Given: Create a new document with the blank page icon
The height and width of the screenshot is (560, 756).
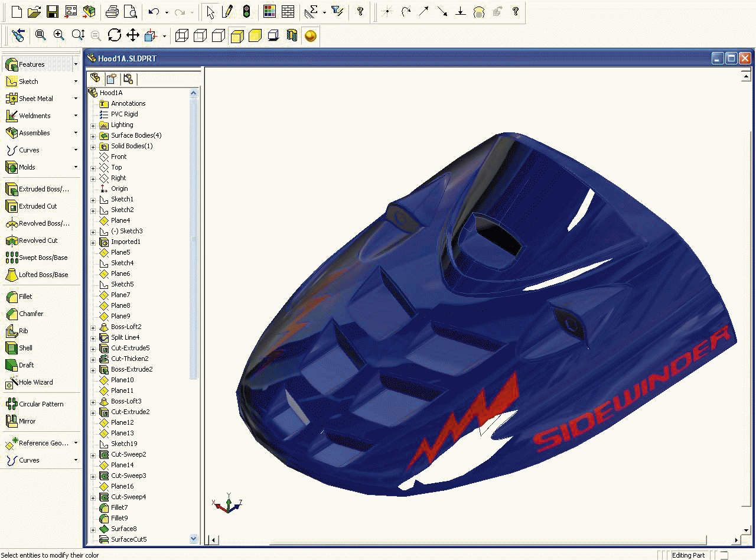Looking at the screenshot, I should (17, 11).
